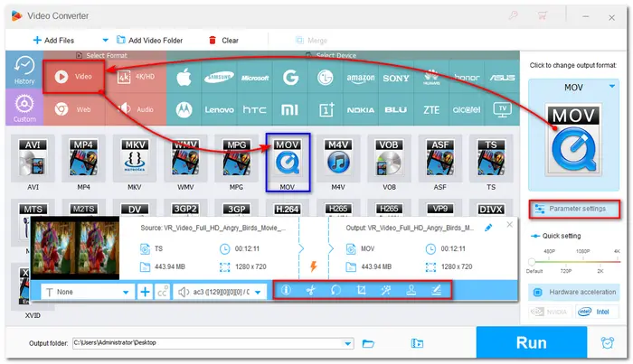
Task: Choose the Huawei device brand
Action: (x=431, y=77)
